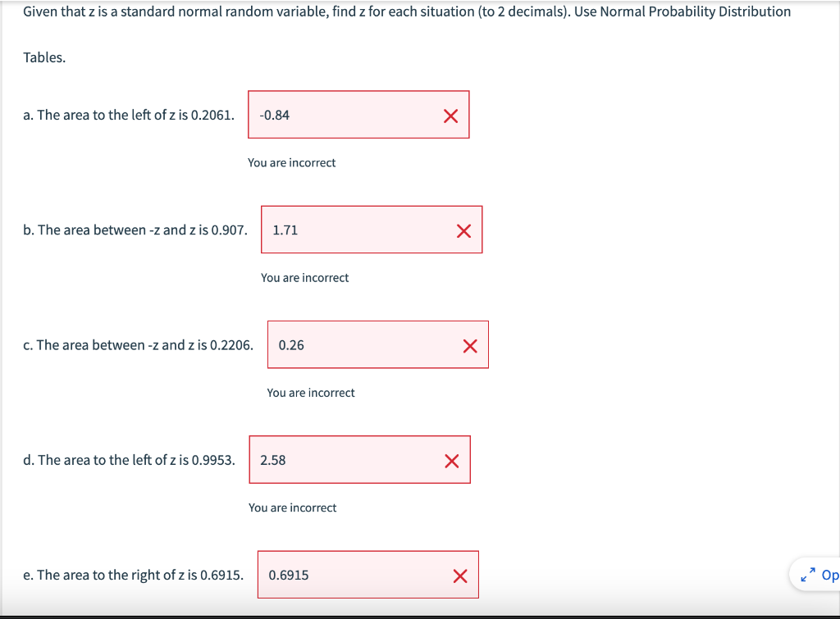Click the red X icon beside answer 0.6915

(x=459, y=575)
